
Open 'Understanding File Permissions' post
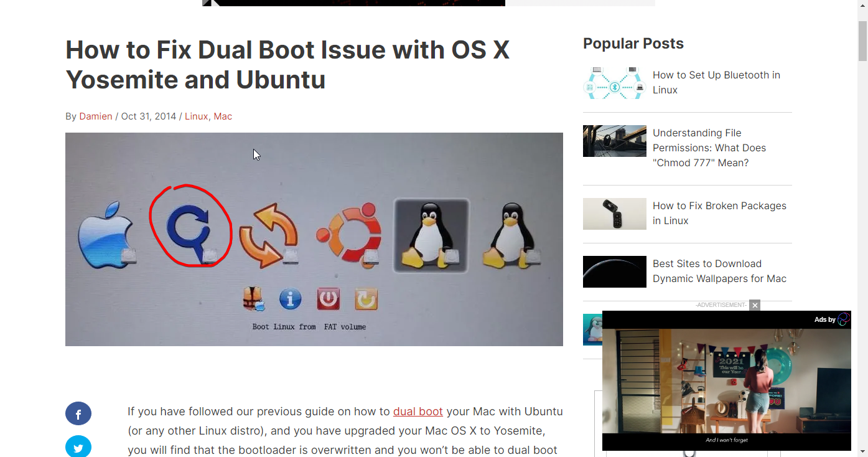pos(709,148)
